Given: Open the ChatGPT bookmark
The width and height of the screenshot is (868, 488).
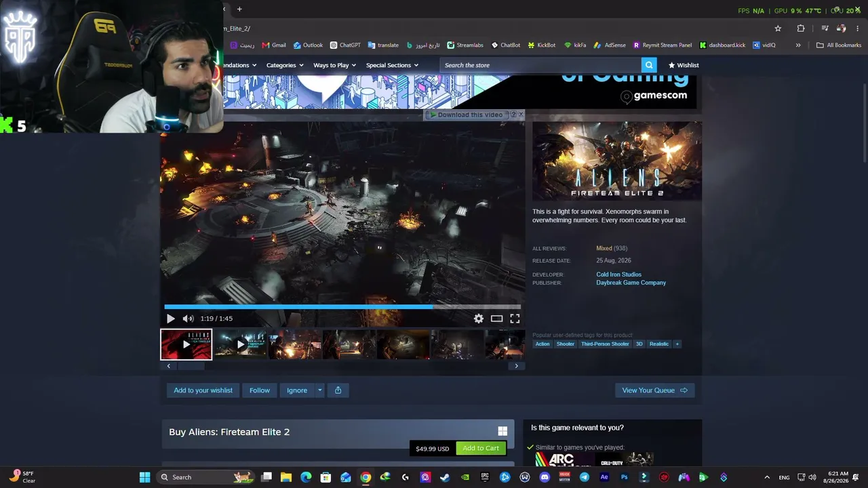Looking at the screenshot, I should [x=345, y=45].
